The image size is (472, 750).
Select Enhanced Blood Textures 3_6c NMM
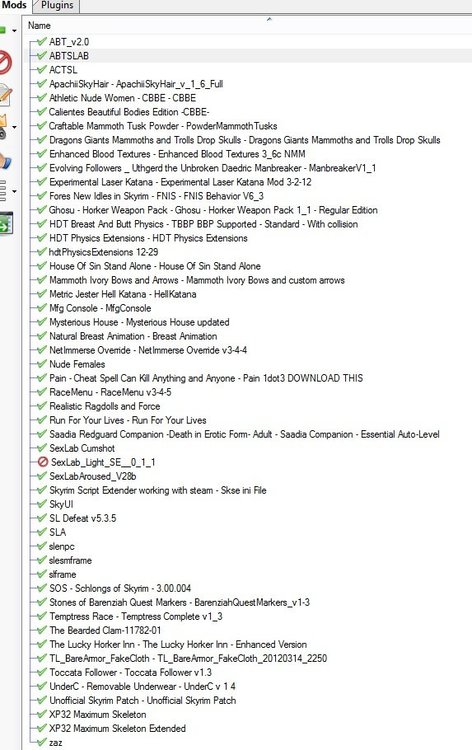(x=177, y=154)
